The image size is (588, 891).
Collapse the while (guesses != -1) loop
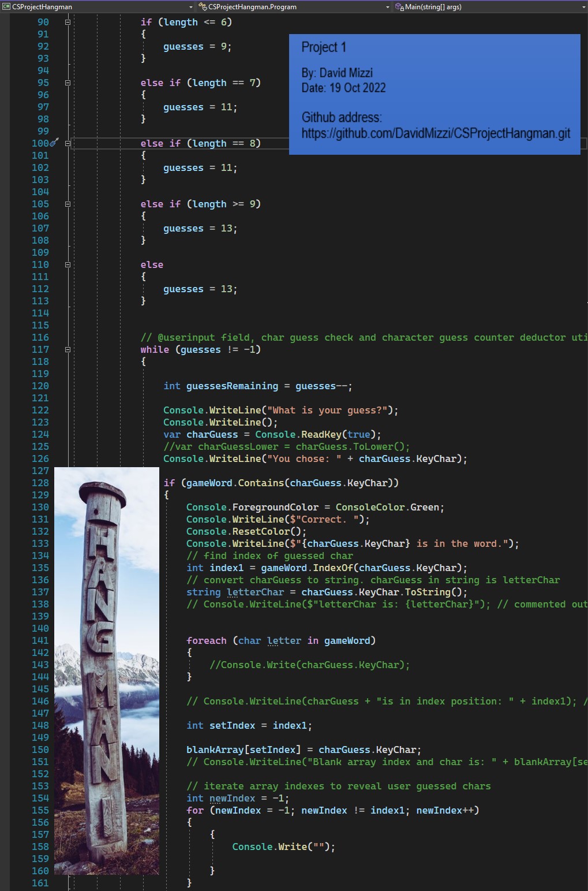[x=66, y=349]
